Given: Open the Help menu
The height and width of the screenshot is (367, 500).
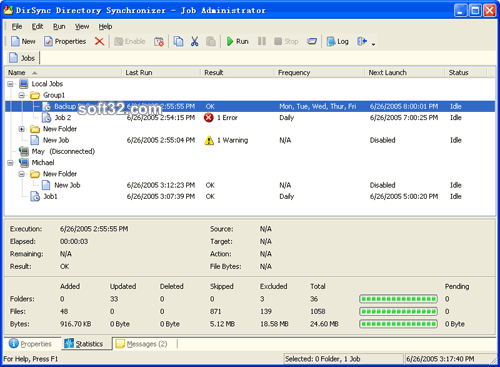Looking at the screenshot, I should 105,26.
